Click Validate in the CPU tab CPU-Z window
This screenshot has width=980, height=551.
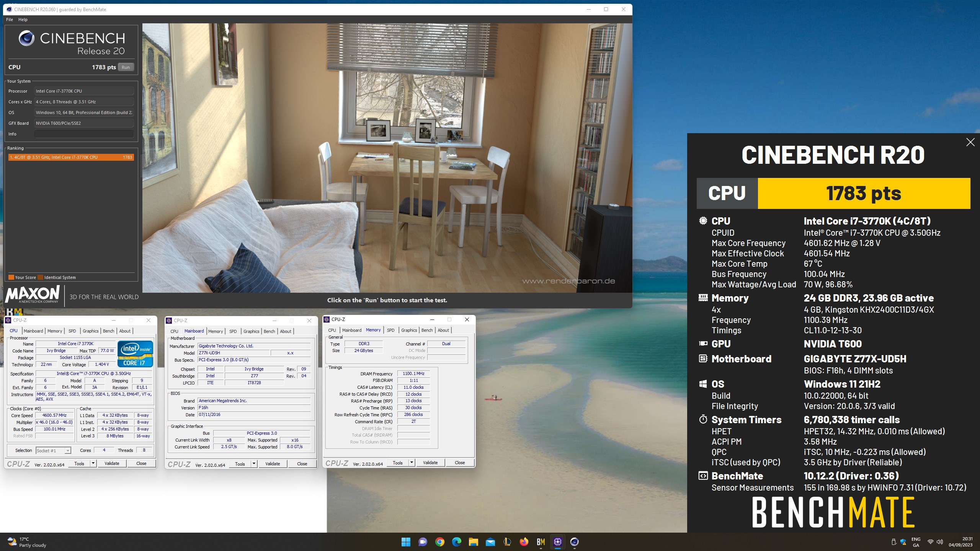coord(112,463)
